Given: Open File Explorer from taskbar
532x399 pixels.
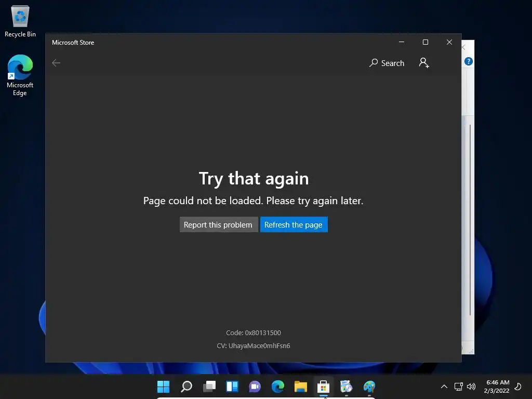Looking at the screenshot, I should [x=301, y=387].
